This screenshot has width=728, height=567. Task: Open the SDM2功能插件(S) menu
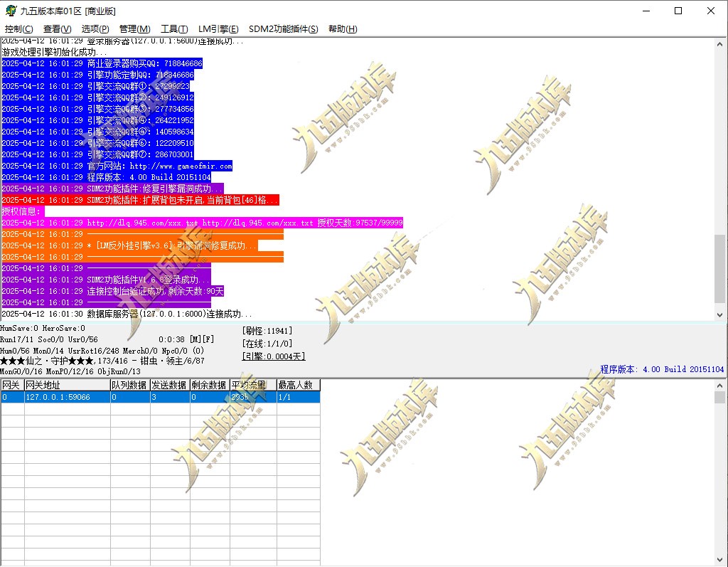283,29
